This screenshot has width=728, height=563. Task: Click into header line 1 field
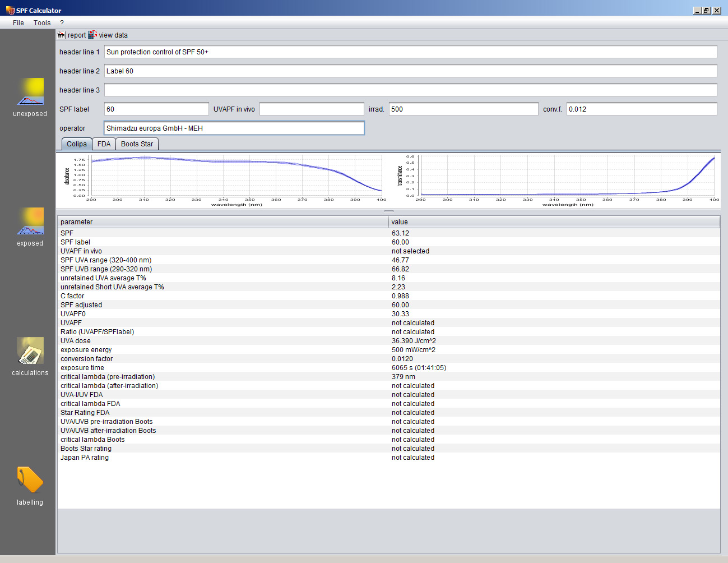pyautogui.click(x=411, y=52)
